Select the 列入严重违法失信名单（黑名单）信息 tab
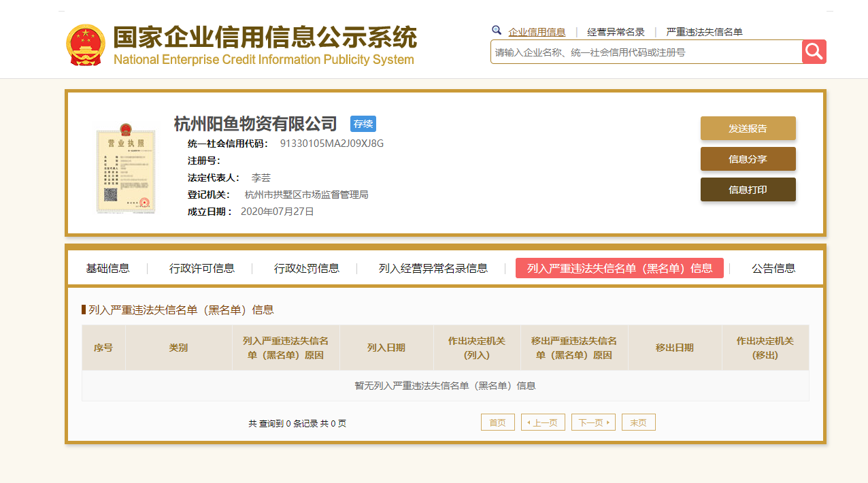 click(x=620, y=268)
